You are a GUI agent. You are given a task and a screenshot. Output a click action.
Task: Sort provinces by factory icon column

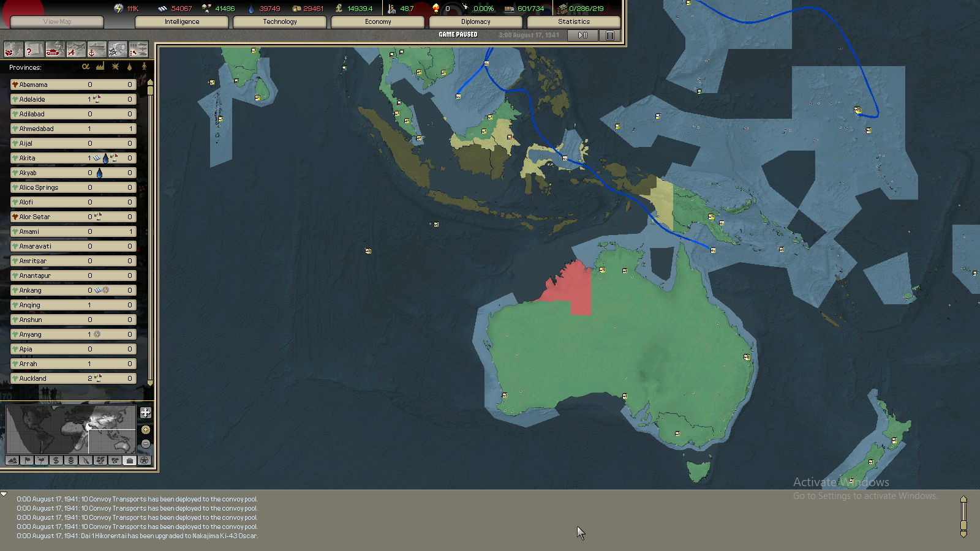click(x=100, y=67)
